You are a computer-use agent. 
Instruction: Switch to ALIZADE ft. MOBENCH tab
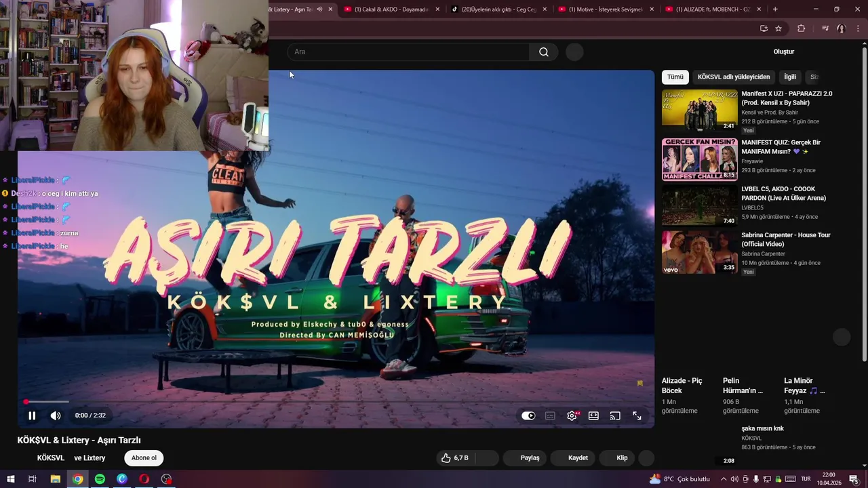(712, 9)
